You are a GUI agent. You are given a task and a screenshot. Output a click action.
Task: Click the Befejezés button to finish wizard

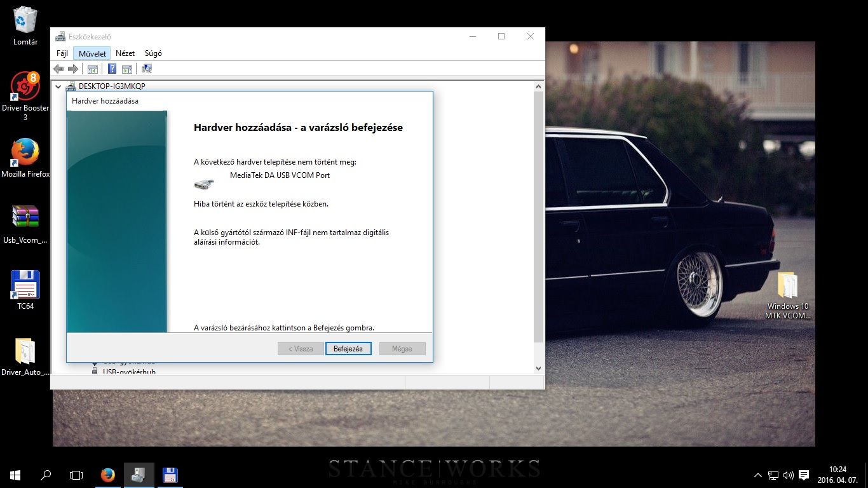(348, 349)
